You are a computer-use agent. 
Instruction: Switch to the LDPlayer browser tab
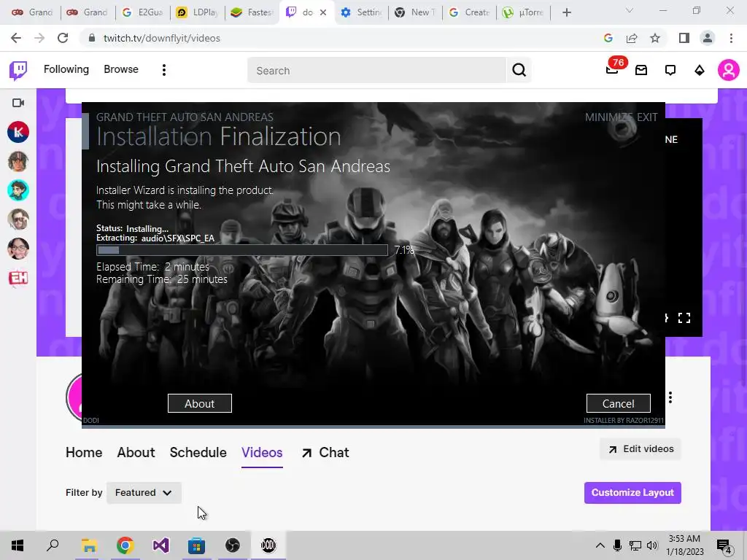click(x=197, y=13)
